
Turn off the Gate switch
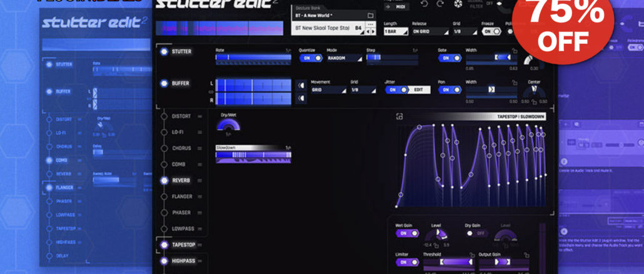tap(450, 58)
